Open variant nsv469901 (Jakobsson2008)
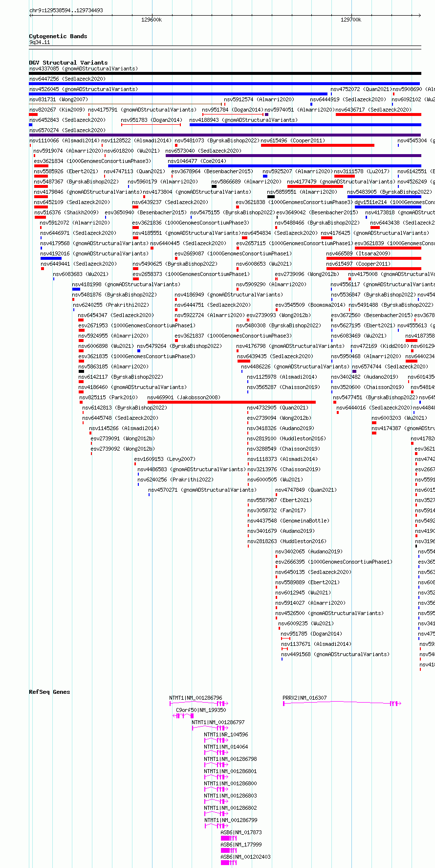The width and height of the screenshot is (435, 868). click(x=184, y=397)
